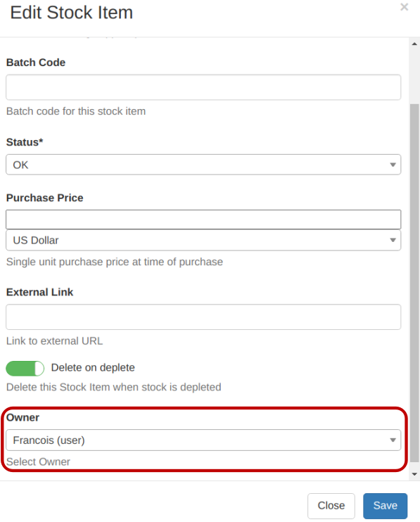
Task: Click the Delete on deplete label
Action: (x=93, y=367)
